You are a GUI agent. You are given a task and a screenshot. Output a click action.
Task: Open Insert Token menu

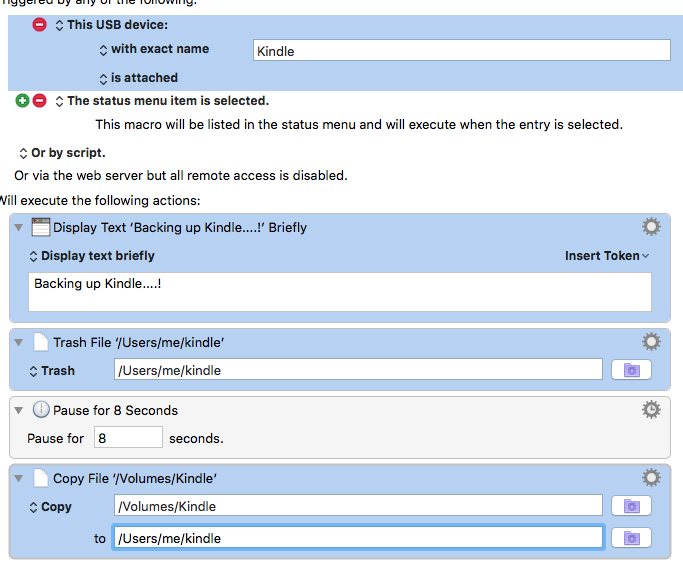click(607, 256)
